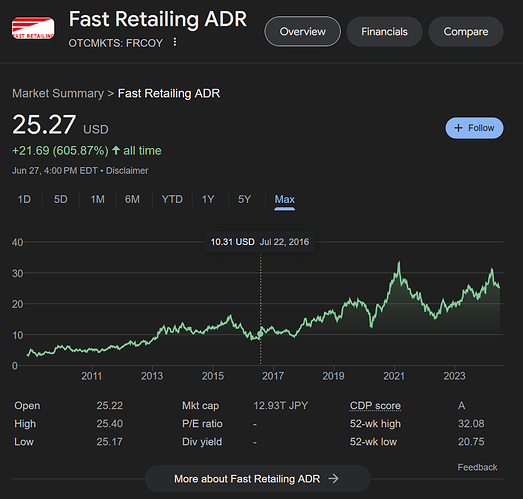Select the 5Y time range
This screenshot has height=499, width=523.
click(x=244, y=199)
